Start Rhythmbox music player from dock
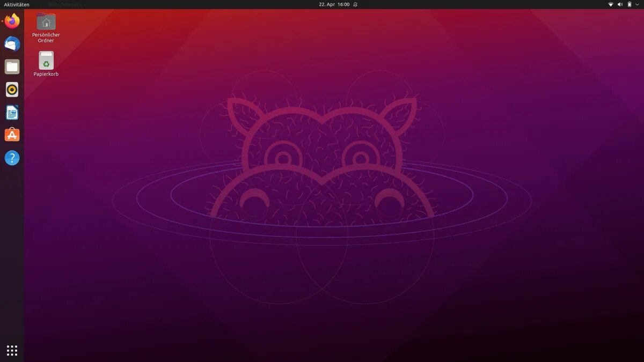This screenshot has height=362, width=644. pyautogui.click(x=12, y=89)
